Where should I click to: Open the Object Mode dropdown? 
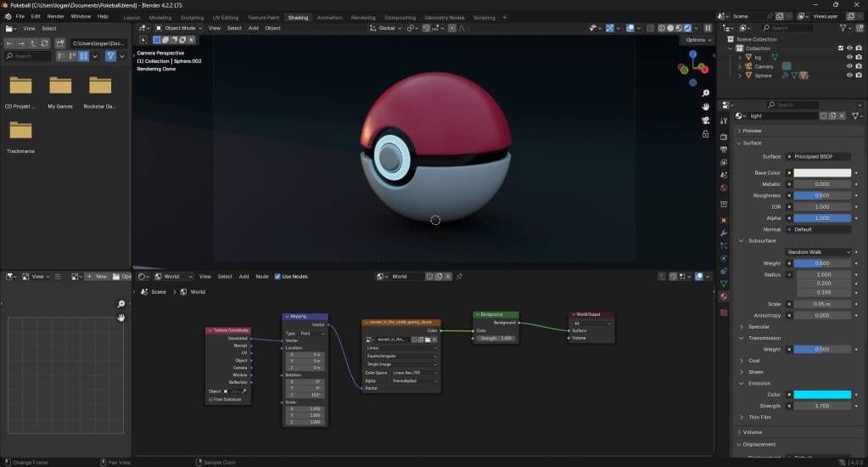[x=178, y=28]
